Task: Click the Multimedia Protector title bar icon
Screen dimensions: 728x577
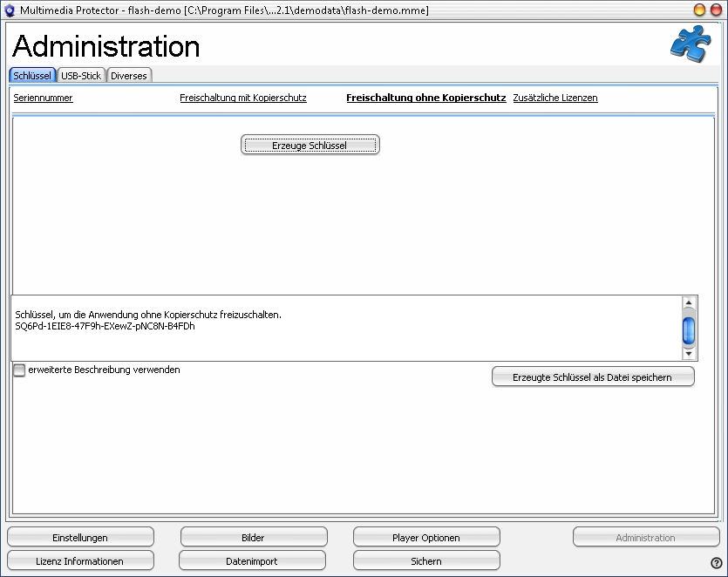Action: pos(10,10)
